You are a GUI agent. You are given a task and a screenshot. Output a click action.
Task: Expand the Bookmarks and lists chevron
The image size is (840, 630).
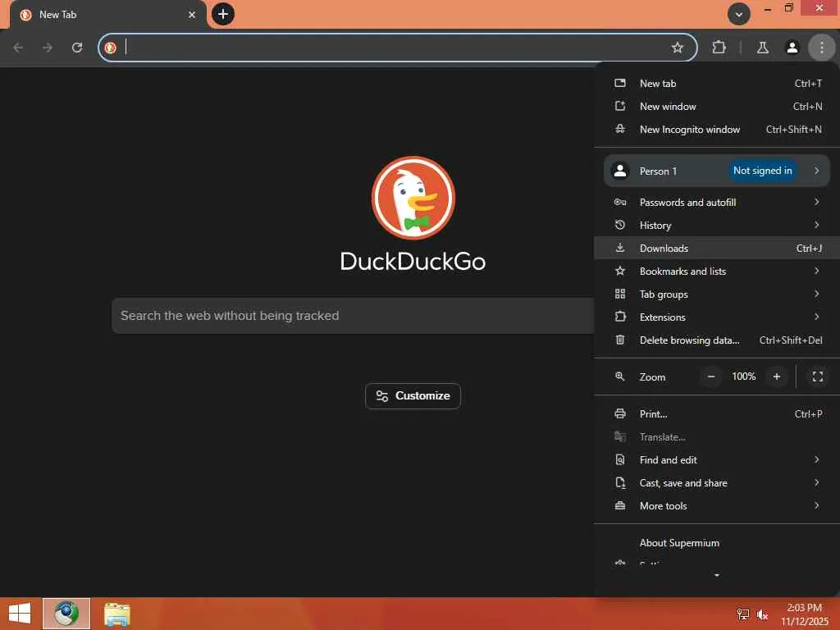coord(816,271)
